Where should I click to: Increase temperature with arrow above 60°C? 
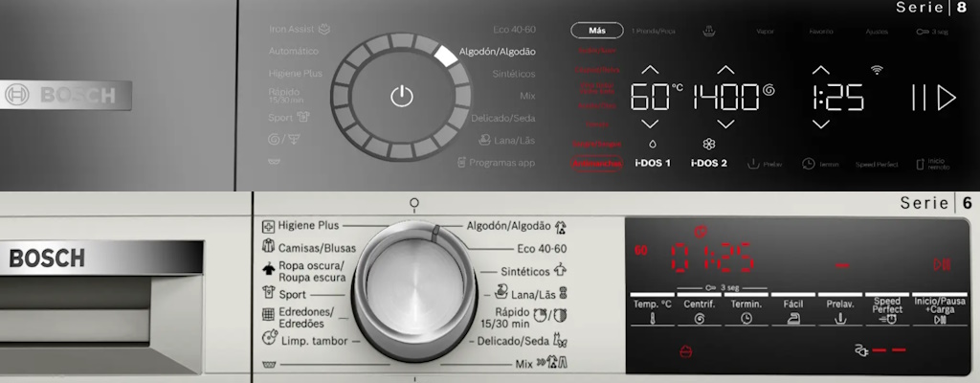click(650, 70)
